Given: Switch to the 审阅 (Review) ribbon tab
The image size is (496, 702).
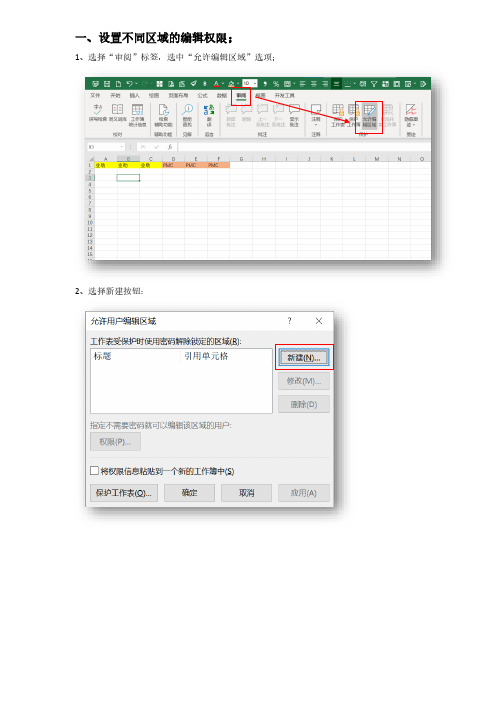Looking at the screenshot, I should (241, 95).
